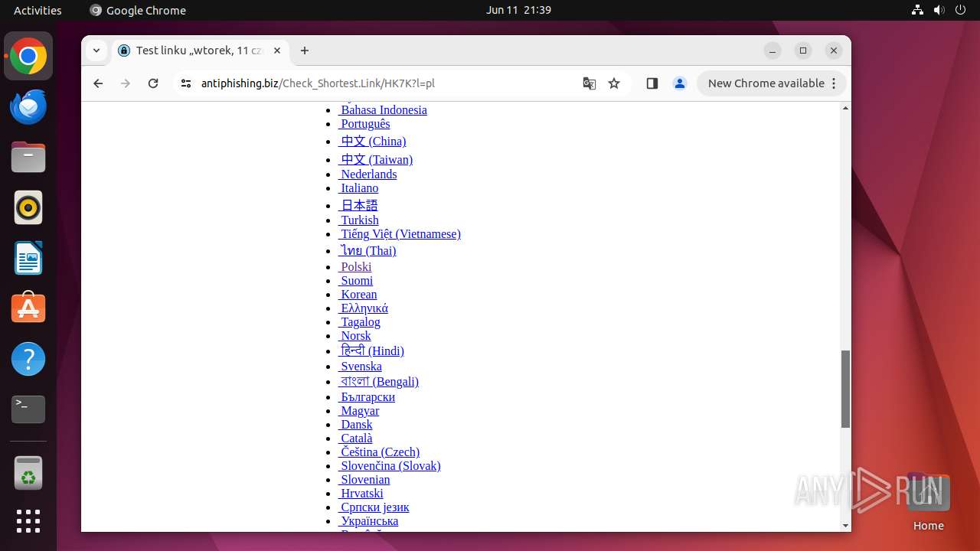Screen dimensions: 980x551
Task: Open Ubuntu Software from the dock
Action: tap(28, 309)
